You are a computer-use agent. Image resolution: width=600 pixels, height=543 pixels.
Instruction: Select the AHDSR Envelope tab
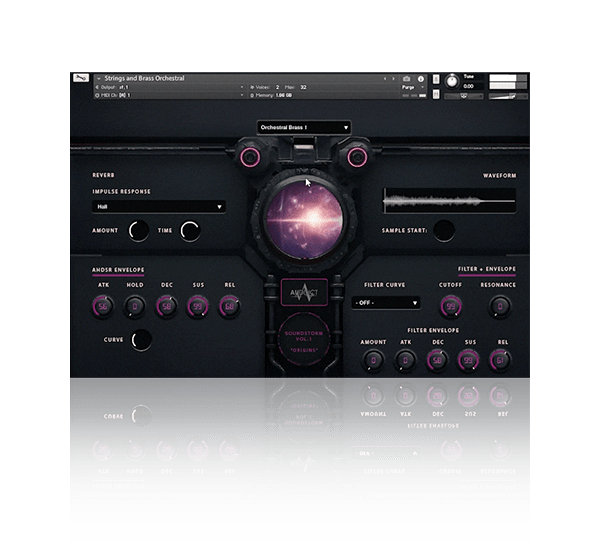click(118, 270)
